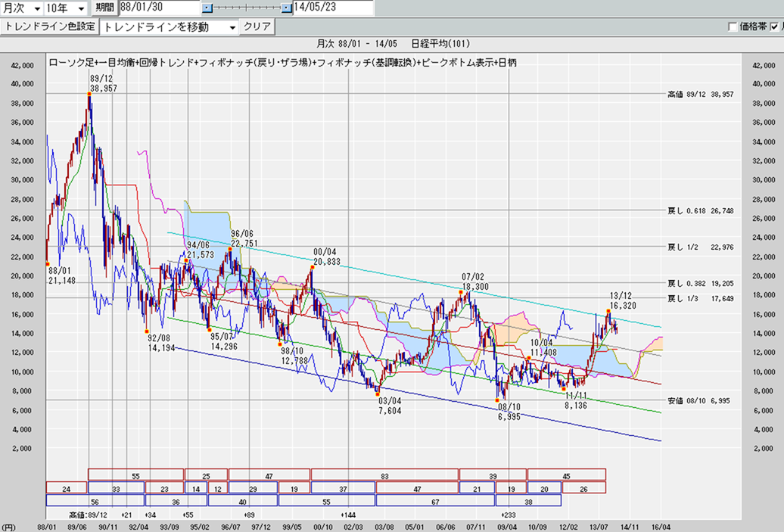
Task: Select the 95/07 14,296 bottom label
Action: coord(224,341)
